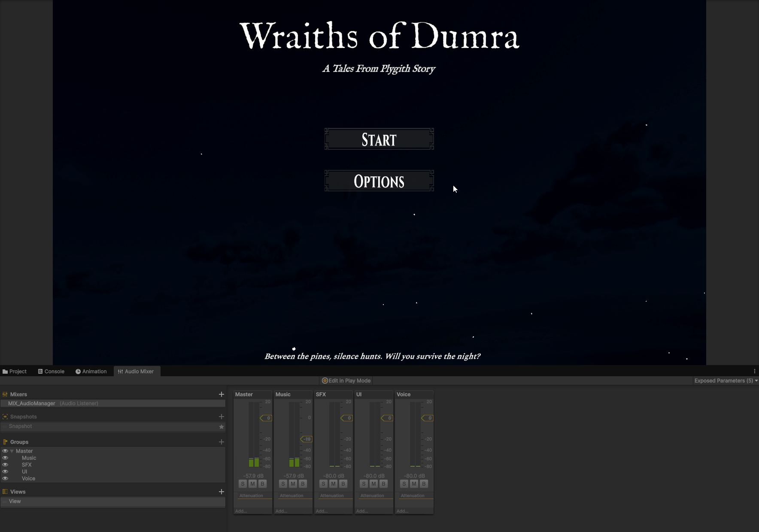
Task: Click the star icon on Snapshot row
Action: 222,426
